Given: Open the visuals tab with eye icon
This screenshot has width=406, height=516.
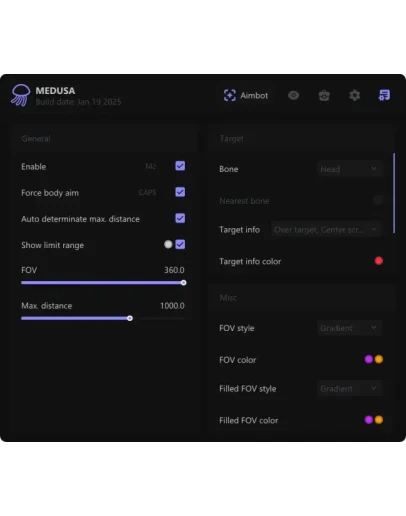Looking at the screenshot, I should pos(293,95).
